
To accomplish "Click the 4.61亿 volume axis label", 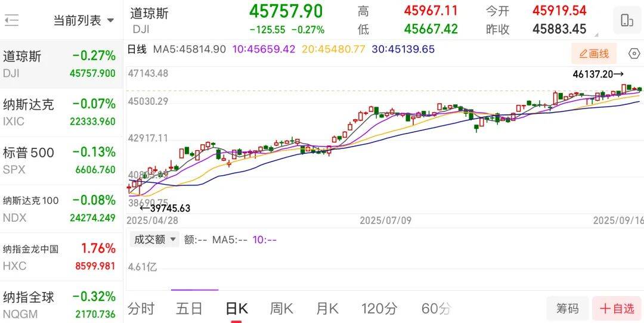I will pyautogui.click(x=142, y=267).
